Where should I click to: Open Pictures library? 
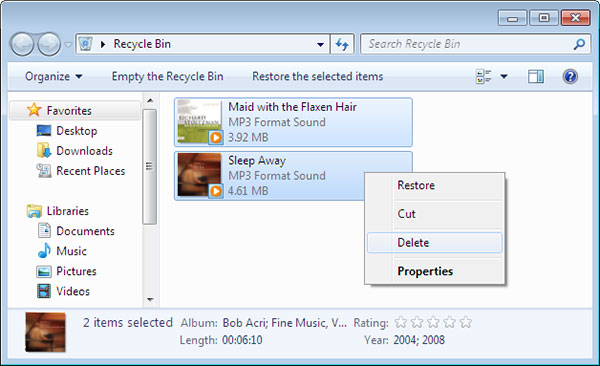tap(76, 271)
